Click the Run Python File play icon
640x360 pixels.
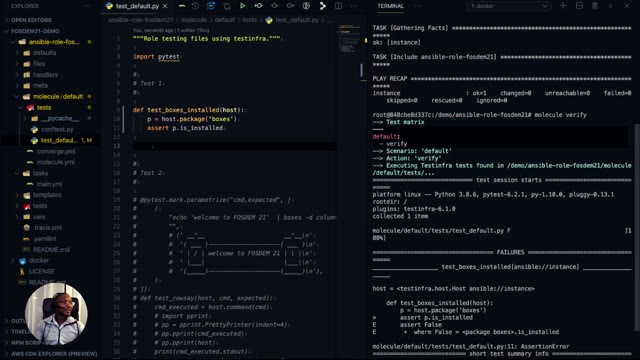[x=242, y=6]
